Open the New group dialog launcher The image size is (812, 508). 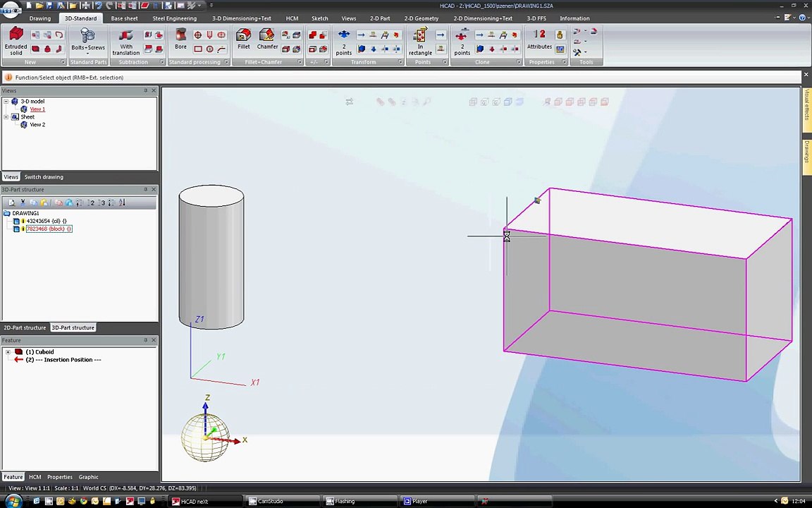click(63, 61)
